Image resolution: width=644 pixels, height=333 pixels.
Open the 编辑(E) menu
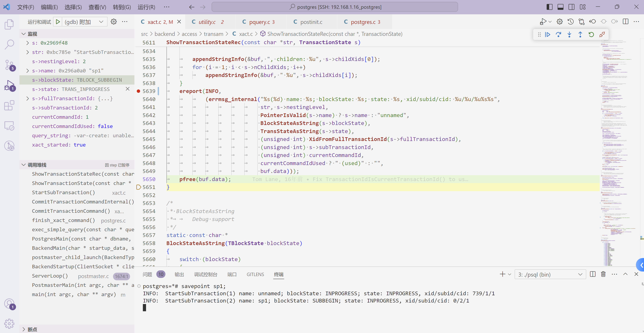(x=49, y=7)
